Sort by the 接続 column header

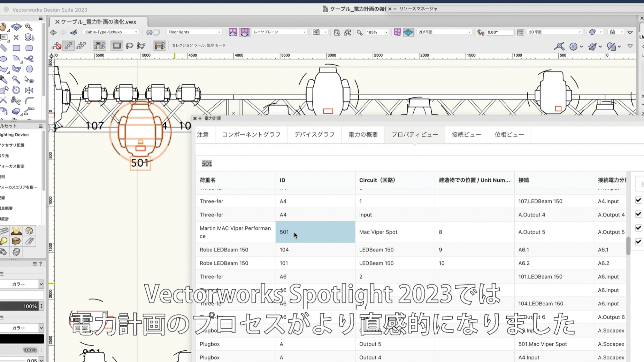(554, 180)
